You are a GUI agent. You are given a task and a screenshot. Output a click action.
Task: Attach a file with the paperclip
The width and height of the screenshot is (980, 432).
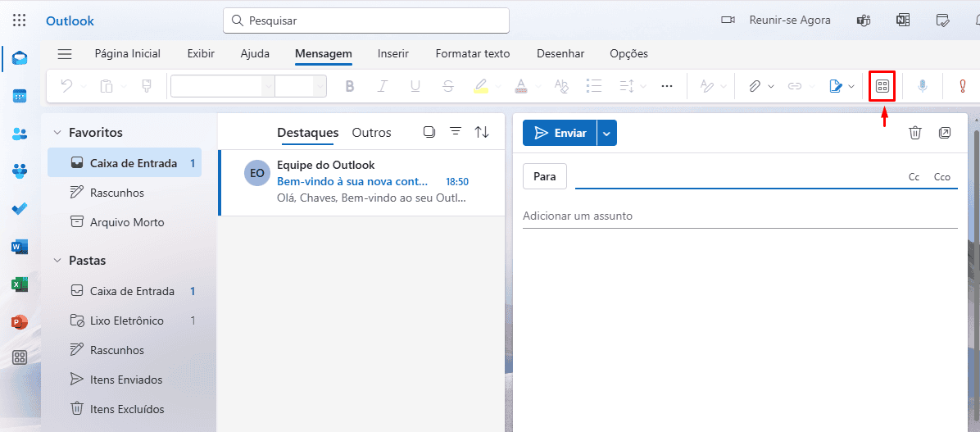(755, 86)
